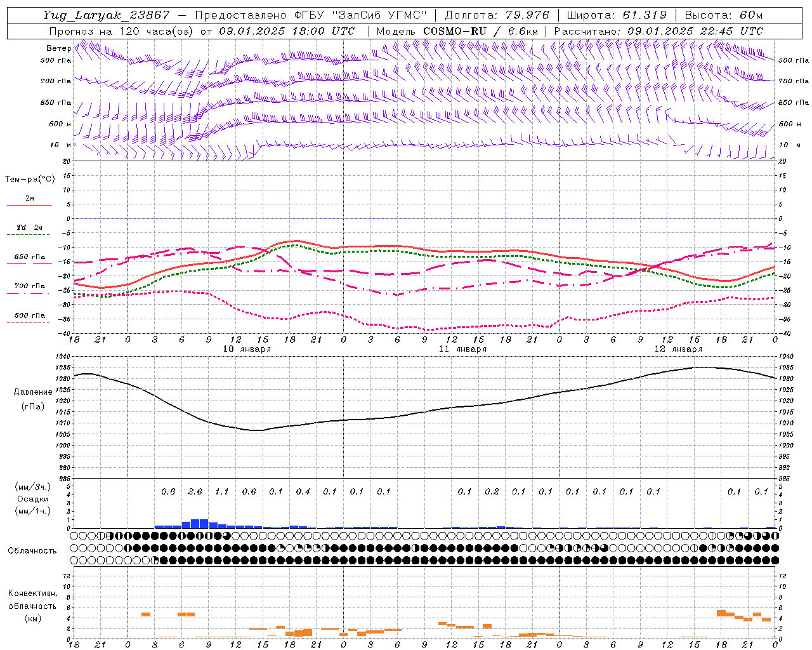Click '700 гПа' in the temperature legend

30,286
